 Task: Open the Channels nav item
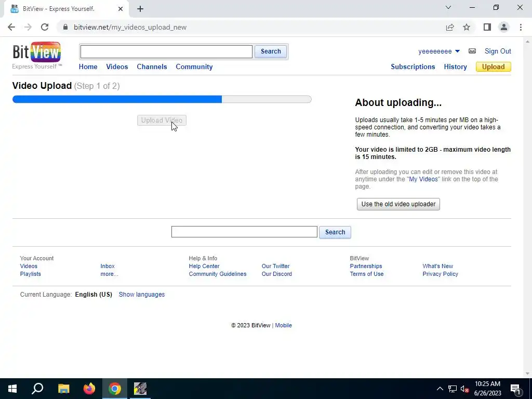tap(152, 67)
